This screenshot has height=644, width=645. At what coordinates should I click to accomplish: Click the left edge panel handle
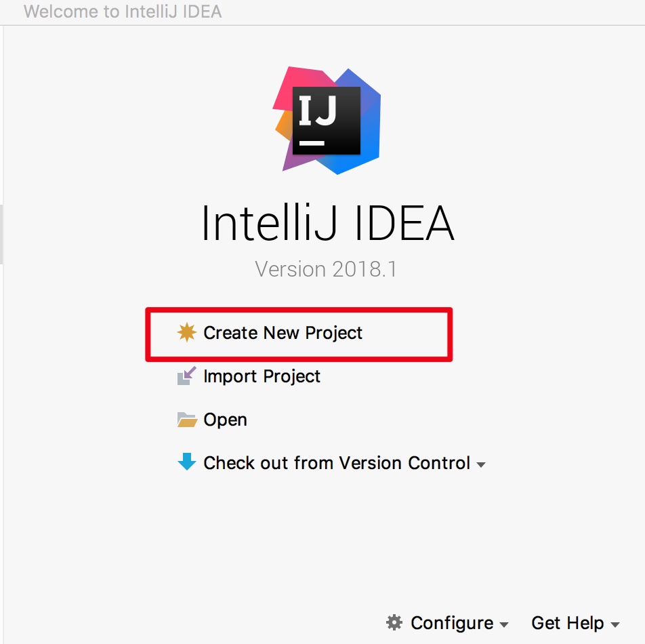click(1, 235)
